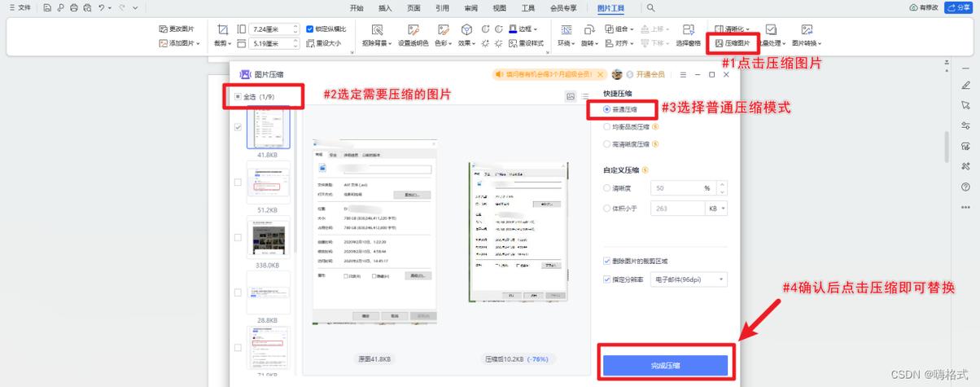Uncheck the 41.8KB image checkbox

click(x=238, y=127)
